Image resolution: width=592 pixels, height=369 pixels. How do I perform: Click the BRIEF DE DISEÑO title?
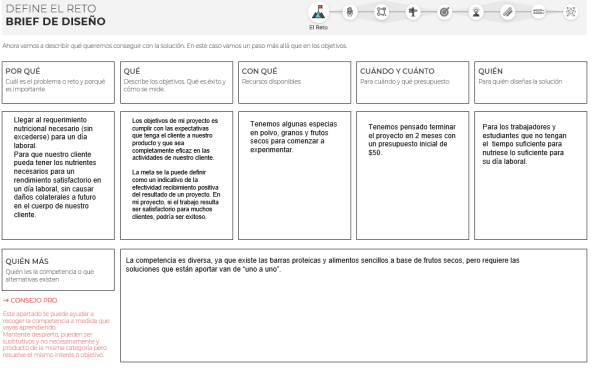coord(56,22)
